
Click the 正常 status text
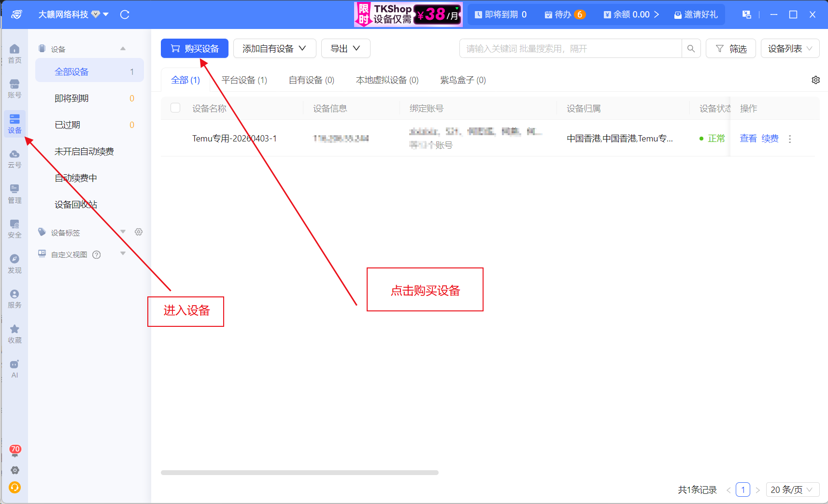pos(716,139)
